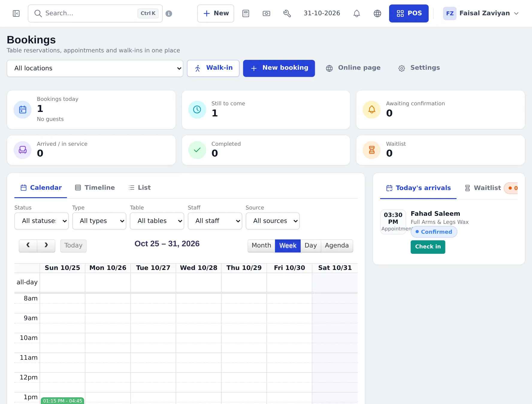Click Arrived in service armchair icon

(23, 150)
